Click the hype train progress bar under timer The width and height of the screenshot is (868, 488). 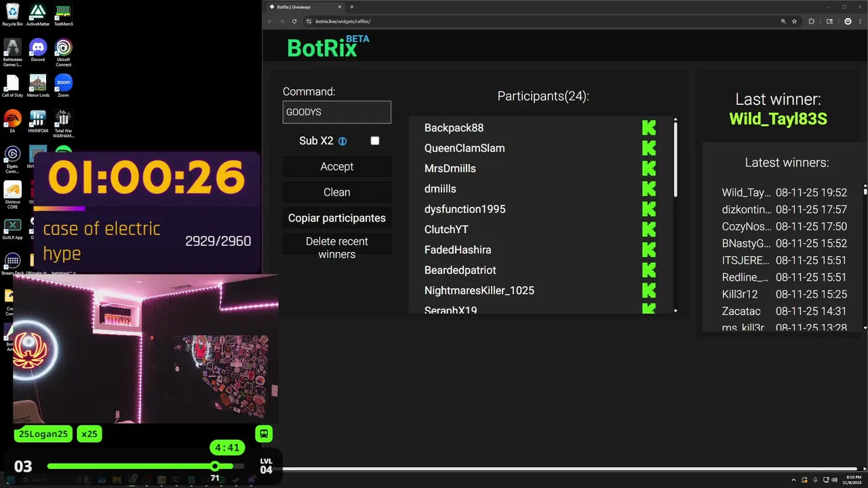click(146, 209)
